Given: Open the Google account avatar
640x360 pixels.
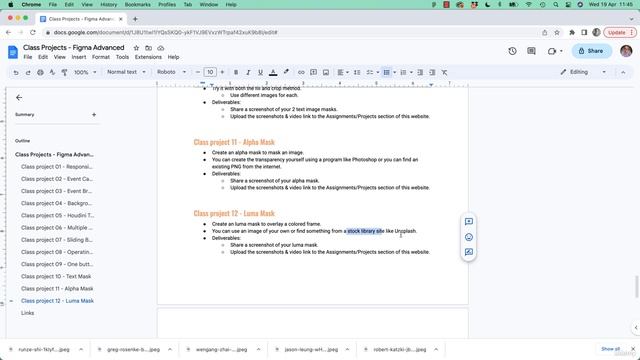Looking at the screenshot, I should click(626, 51).
